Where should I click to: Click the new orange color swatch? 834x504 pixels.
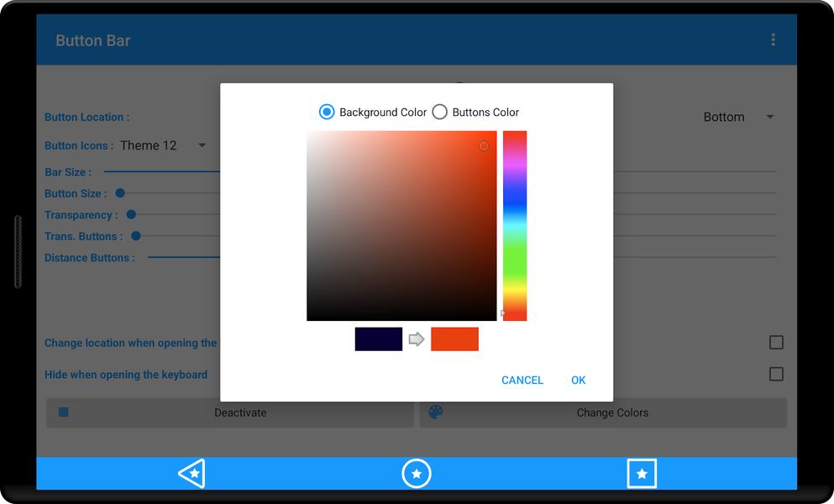click(454, 339)
